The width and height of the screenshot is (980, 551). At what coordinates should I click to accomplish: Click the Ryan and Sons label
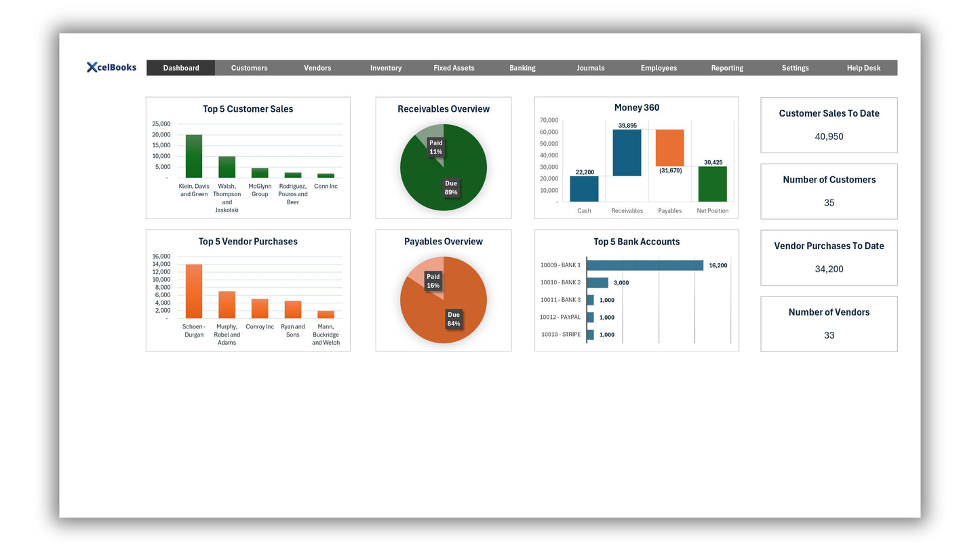292,330
